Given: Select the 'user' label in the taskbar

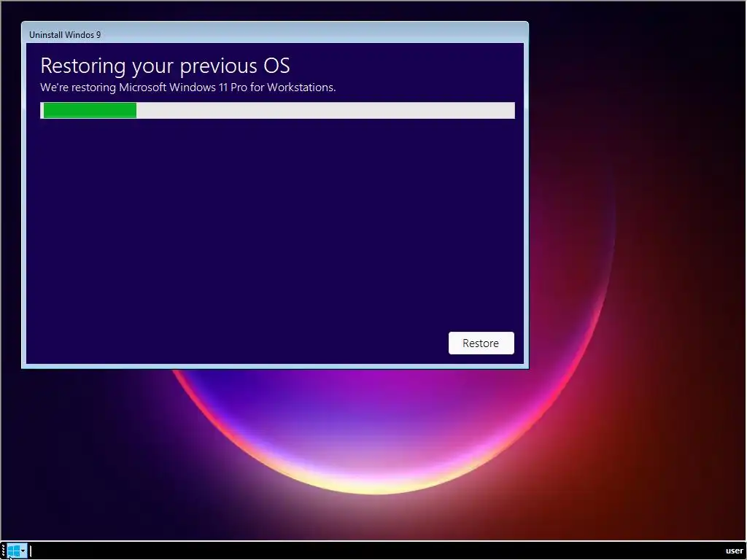Looking at the screenshot, I should (x=734, y=551).
